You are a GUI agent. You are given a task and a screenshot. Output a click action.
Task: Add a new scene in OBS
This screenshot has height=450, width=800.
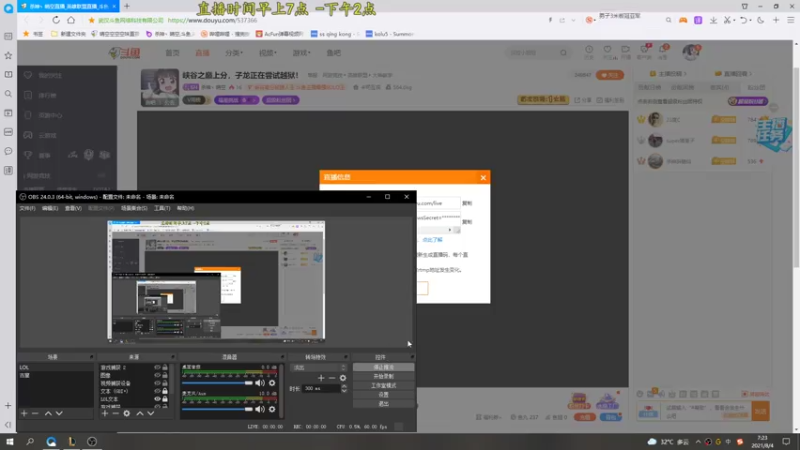[x=24, y=413]
